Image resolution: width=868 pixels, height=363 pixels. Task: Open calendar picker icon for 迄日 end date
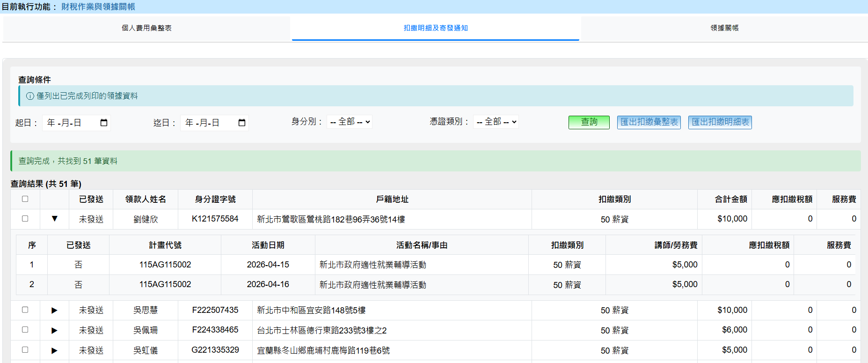[242, 123]
